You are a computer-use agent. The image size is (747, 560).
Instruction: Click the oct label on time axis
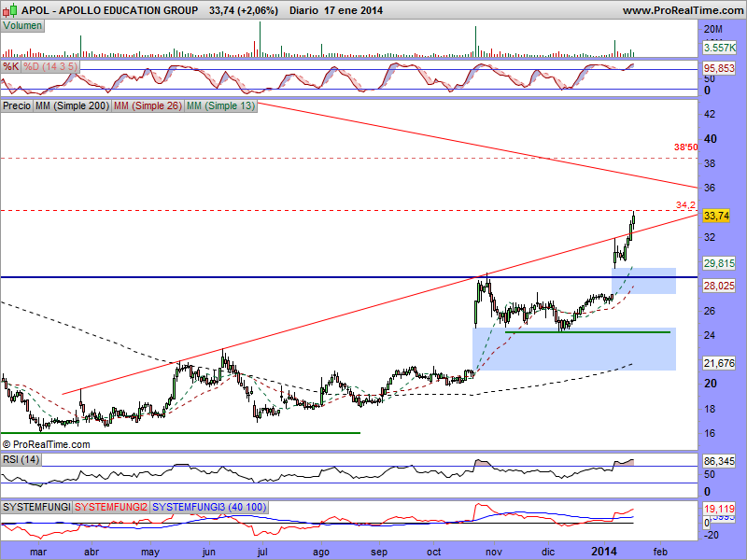click(x=434, y=552)
